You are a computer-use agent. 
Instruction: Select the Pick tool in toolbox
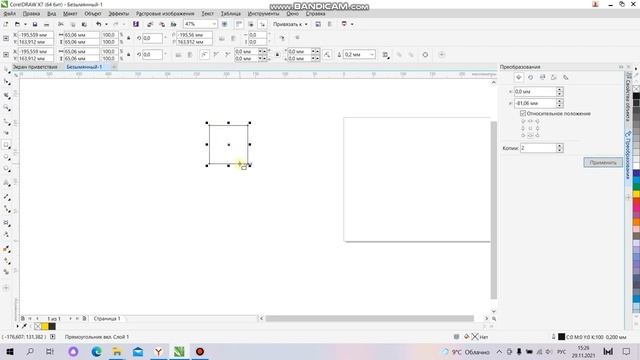pyautogui.click(x=7, y=70)
